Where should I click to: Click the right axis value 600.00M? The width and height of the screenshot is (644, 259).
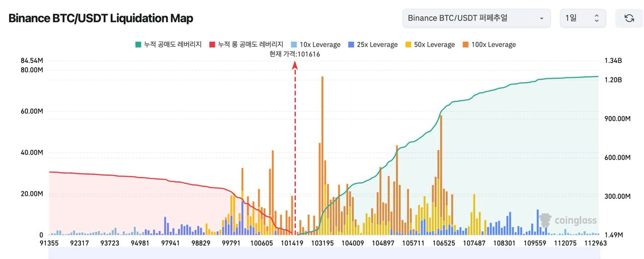coord(617,157)
